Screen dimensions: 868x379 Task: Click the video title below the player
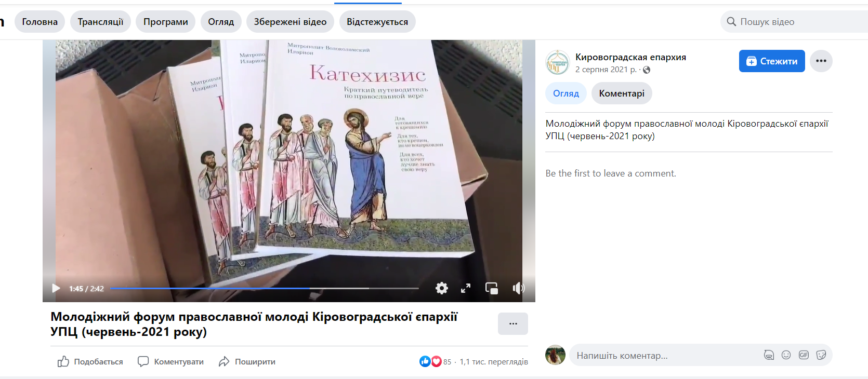click(254, 324)
